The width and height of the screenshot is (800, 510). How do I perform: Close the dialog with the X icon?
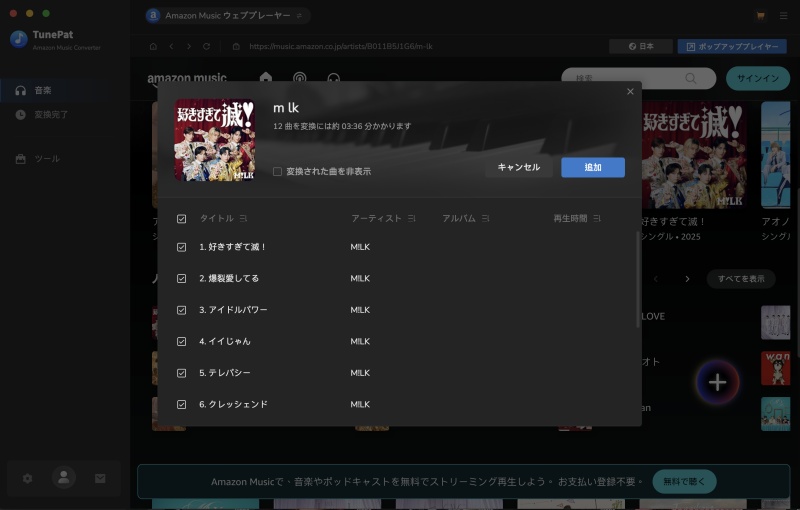(x=630, y=91)
